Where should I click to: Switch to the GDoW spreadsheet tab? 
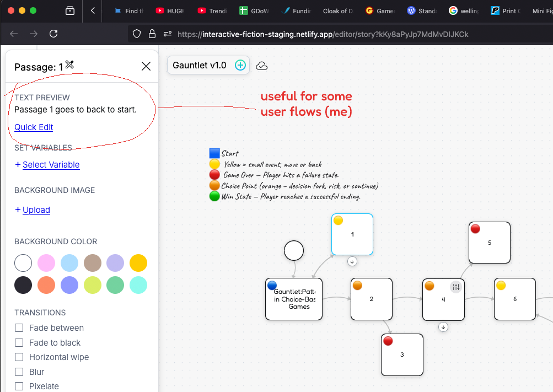tap(254, 11)
